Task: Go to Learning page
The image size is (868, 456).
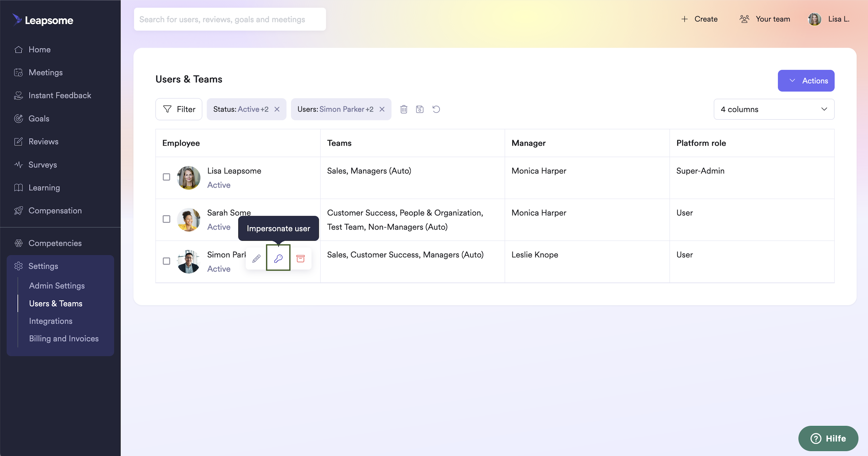Action: click(x=44, y=188)
